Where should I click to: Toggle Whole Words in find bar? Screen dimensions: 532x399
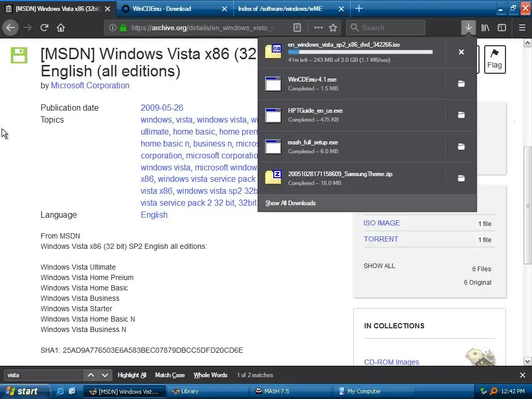point(210,375)
